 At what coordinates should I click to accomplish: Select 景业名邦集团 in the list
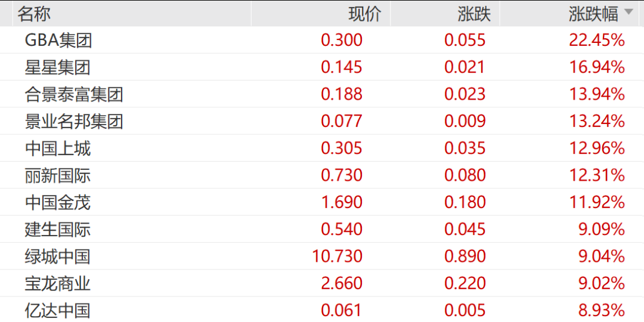74,121
